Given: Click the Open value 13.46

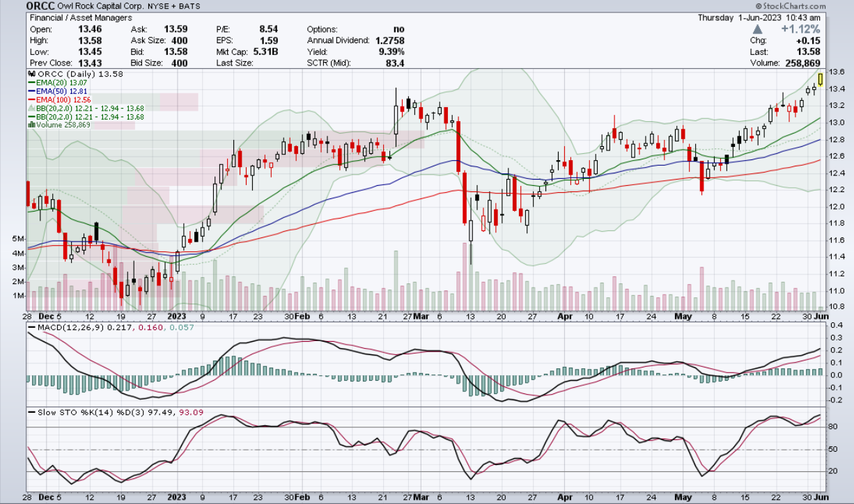Looking at the screenshot, I should click(90, 29).
